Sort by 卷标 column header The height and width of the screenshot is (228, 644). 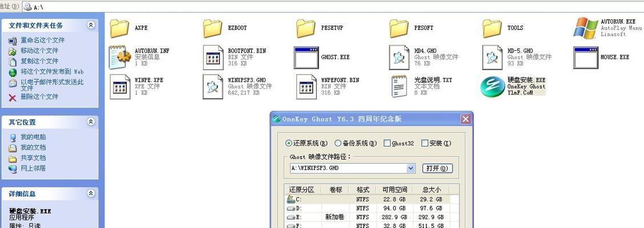point(336,189)
